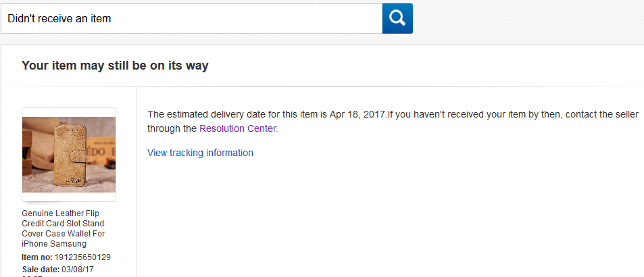Click the "Item no:" label
This screenshot has width=644, height=277.
pos(35,257)
